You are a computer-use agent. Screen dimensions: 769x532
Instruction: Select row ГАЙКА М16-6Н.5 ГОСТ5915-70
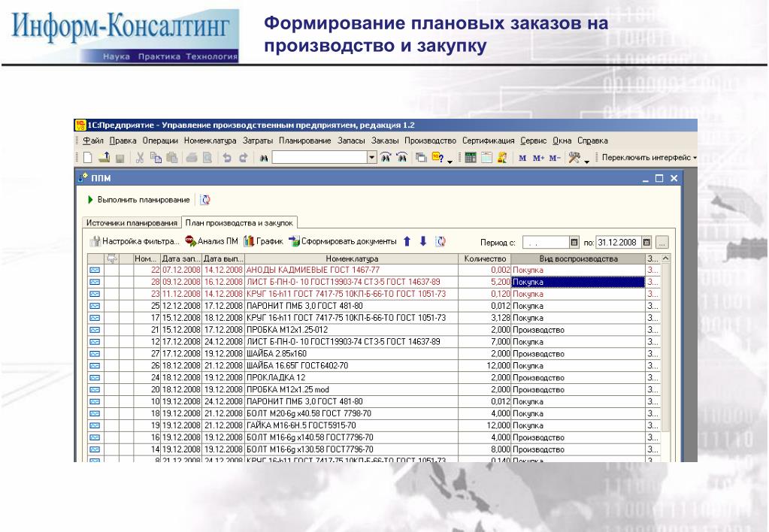tap(374, 425)
